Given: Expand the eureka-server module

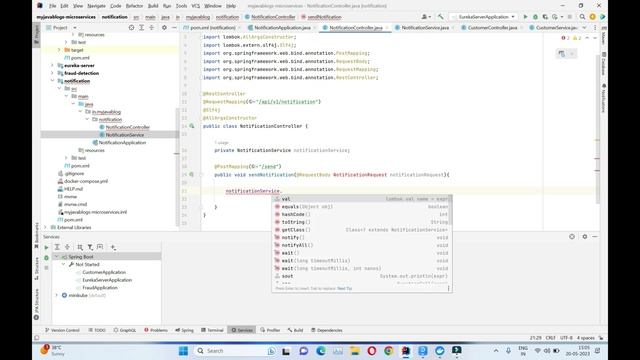Looking at the screenshot, I should [x=53, y=65].
